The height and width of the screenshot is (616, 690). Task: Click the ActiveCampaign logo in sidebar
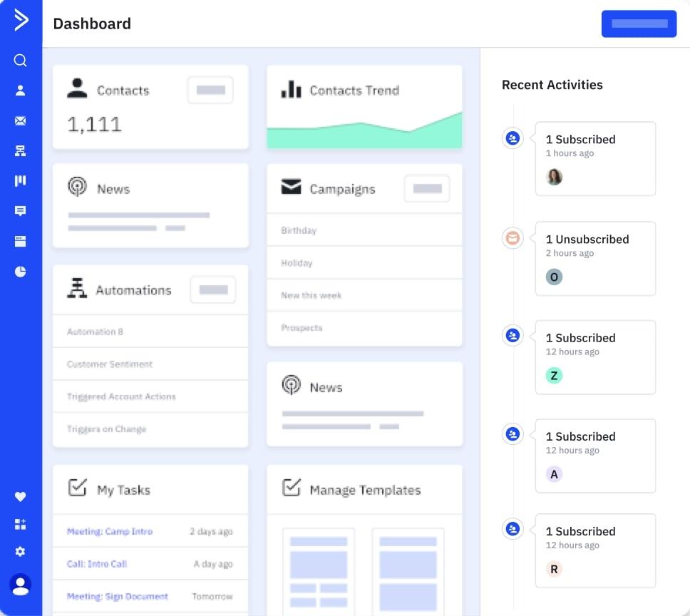point(21,20)
